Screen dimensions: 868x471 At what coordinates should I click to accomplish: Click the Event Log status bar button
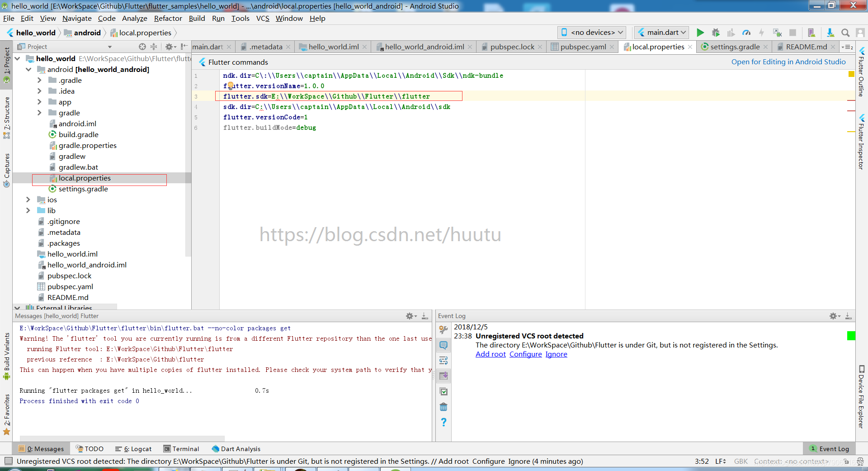[829, 449]
